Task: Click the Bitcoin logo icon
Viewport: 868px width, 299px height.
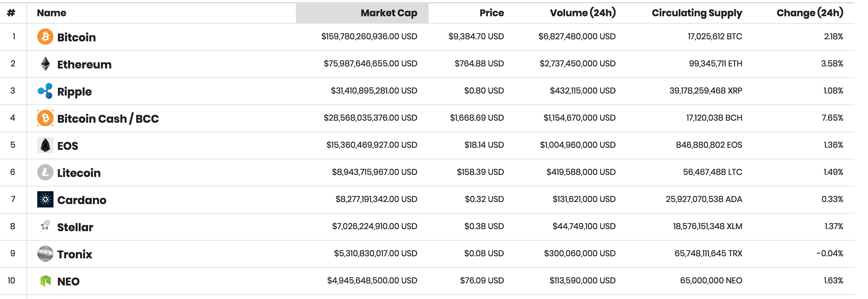Action: pos(45,37)
